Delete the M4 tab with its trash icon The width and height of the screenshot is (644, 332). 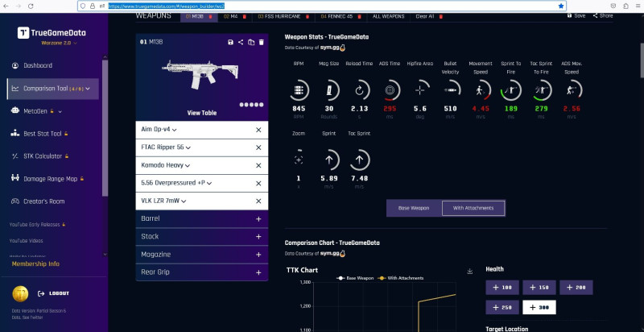244,16
